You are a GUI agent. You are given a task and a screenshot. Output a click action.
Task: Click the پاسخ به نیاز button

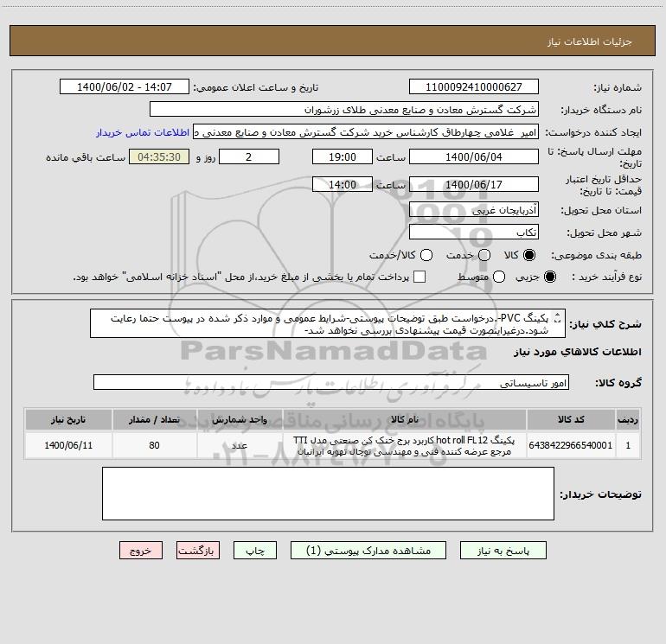503,551
